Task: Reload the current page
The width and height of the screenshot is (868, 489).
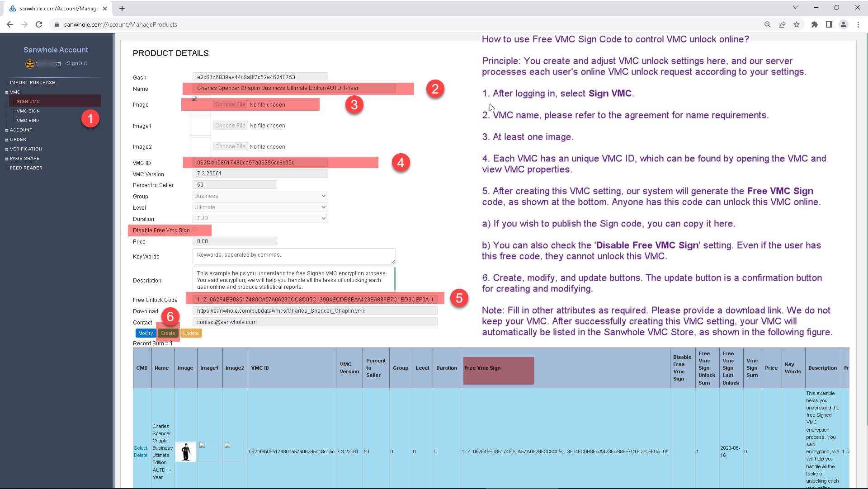Action: [39, 24]
